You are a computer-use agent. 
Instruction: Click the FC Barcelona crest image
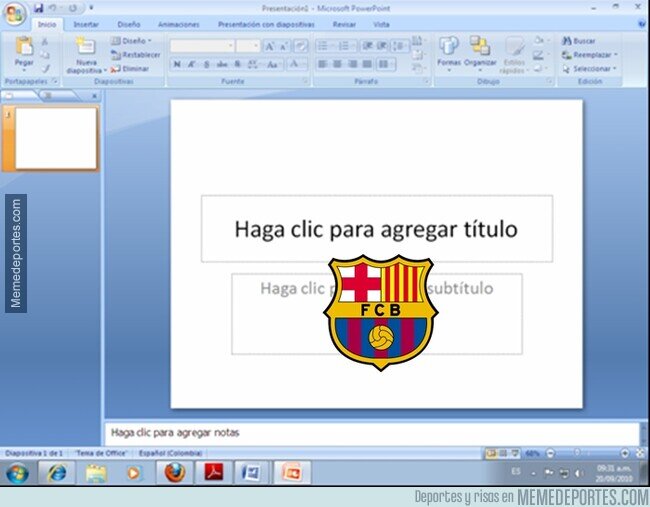379,311
